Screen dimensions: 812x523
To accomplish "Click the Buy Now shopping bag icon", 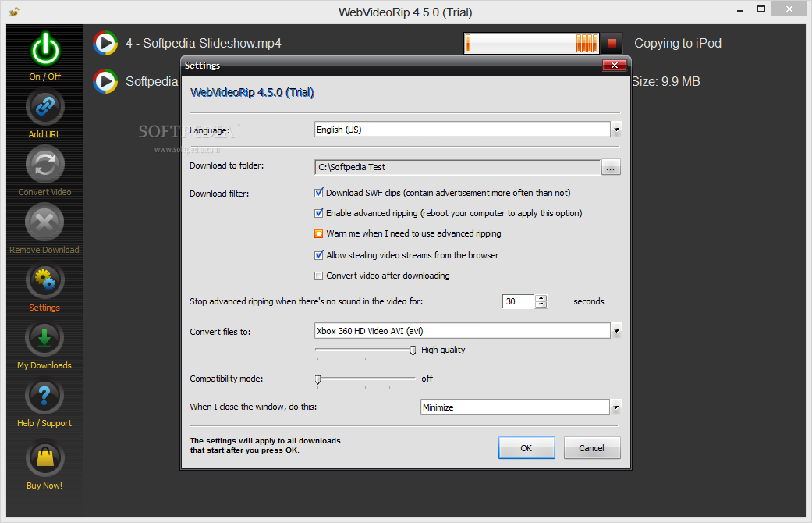I will click(44, 457).
